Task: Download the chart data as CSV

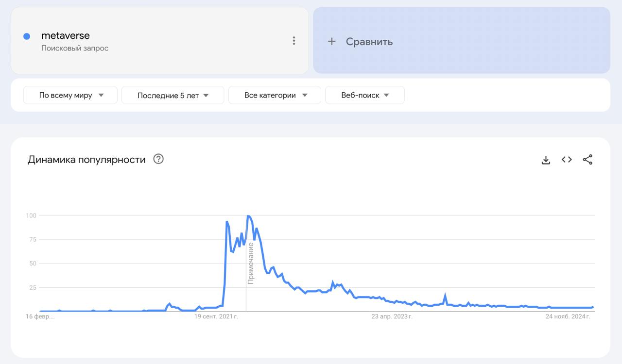Action: (x=546, y=160)
